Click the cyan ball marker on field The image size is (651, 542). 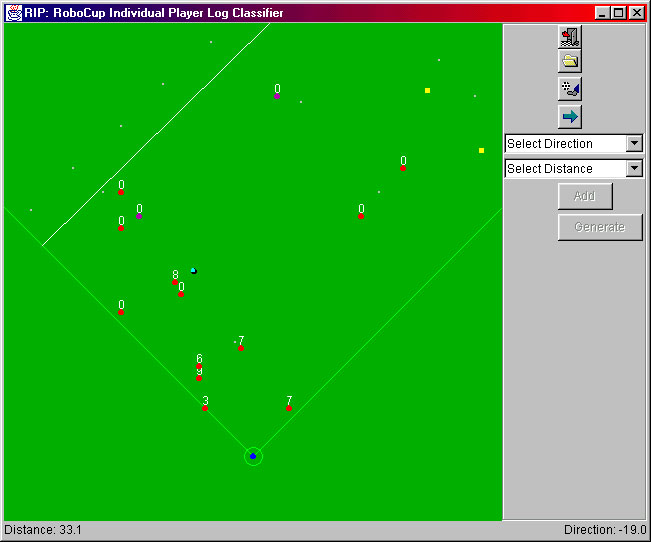pyautogui.click(x=193, y=271)
